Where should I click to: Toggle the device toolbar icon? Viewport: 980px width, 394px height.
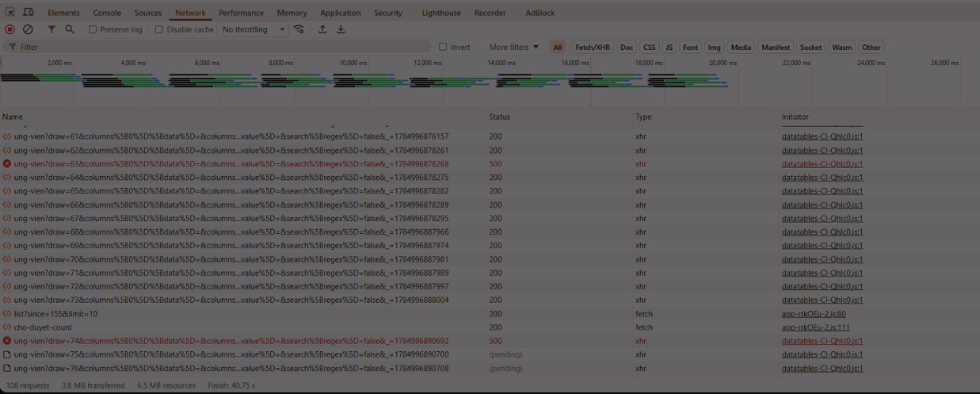click(28, 13)
